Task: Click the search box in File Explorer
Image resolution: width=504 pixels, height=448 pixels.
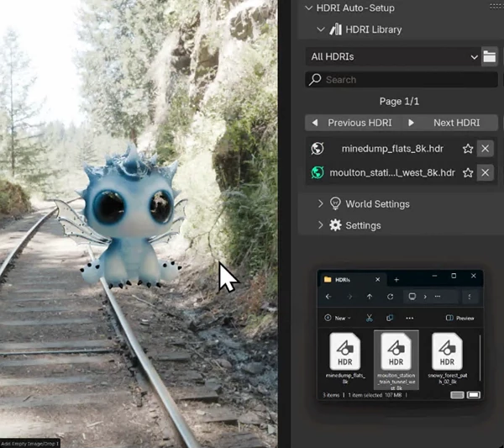Action: [x=470, y=297]
